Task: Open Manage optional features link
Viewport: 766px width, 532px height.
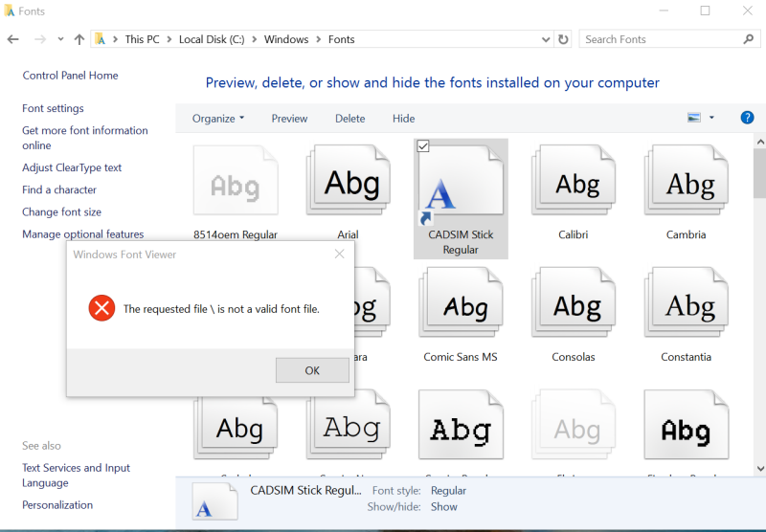Action: [x=83, y=233]
